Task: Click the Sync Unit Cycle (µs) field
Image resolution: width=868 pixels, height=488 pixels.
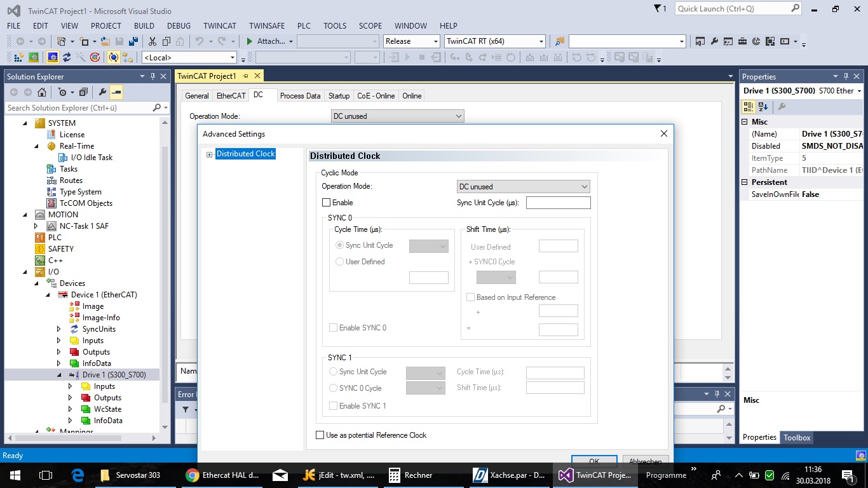Action: click(559, 203)
